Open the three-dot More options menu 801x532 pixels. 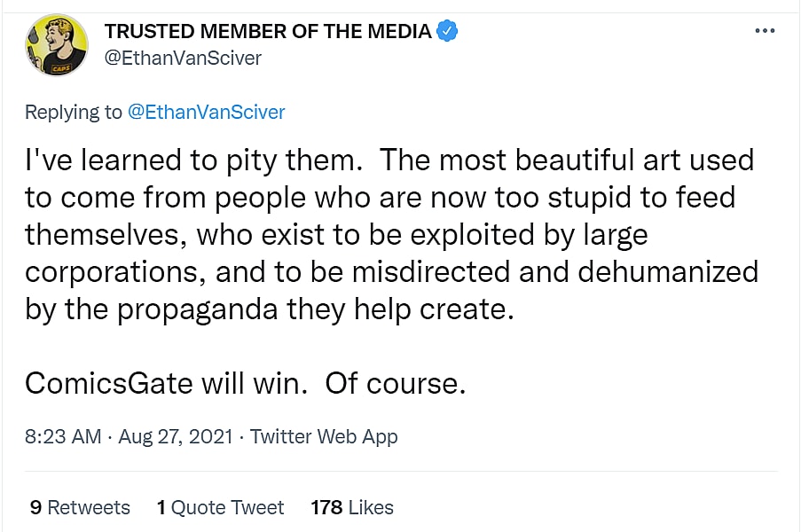pyautogui.click(x=765, y=31)
